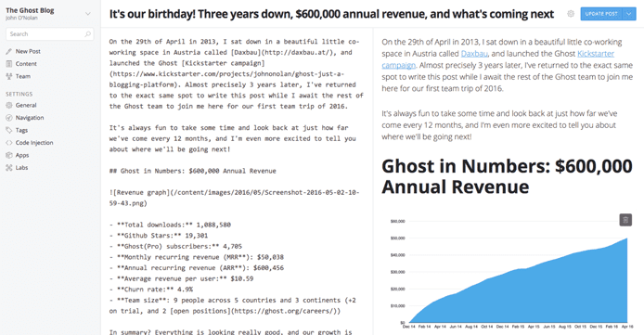Image resolution: width=644 pixels, height=335 pixels.
Task: Click the Content list icon in the sidebar
Action: pyautogui.click(x=9, y=64)
